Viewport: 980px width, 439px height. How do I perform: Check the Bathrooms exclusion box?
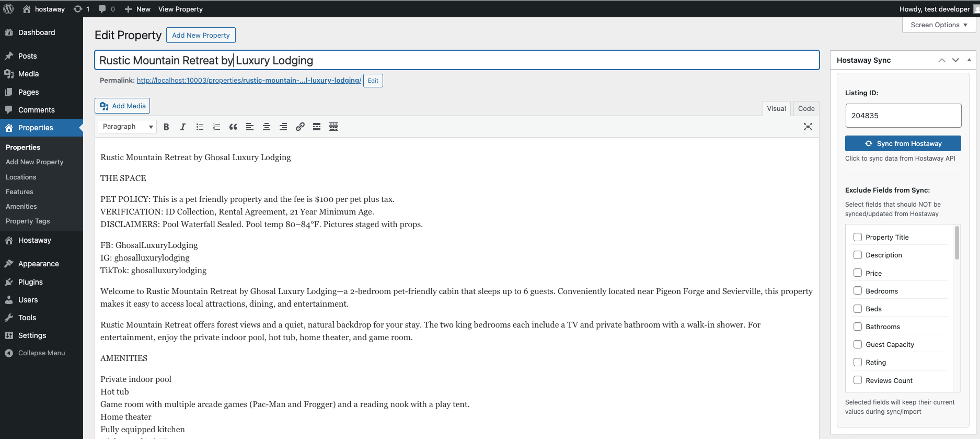858,327
